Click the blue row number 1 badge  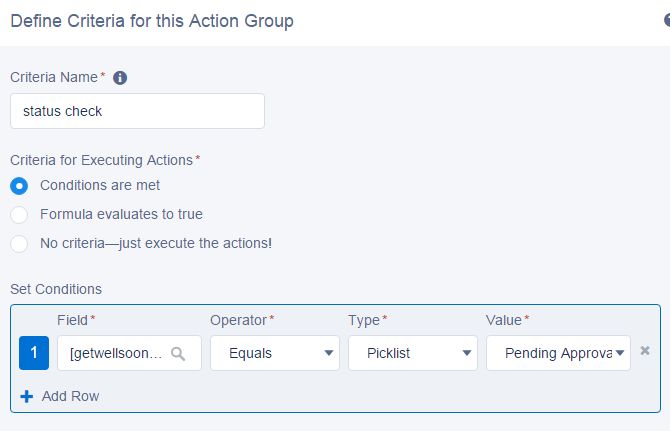pos(34,353)
